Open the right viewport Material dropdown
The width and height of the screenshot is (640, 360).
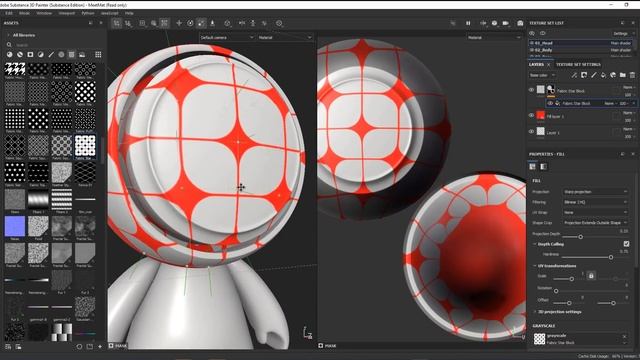pyautogui.click(x=494, y=37)
